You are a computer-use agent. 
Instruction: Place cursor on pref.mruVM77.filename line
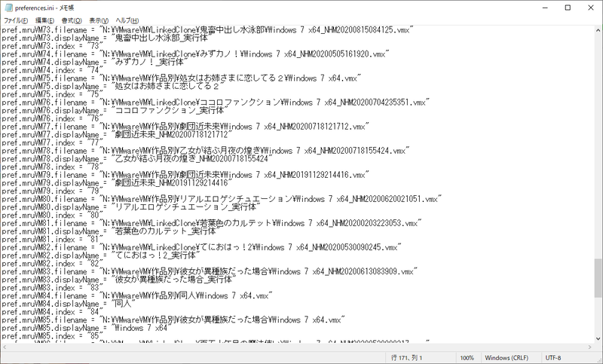tap(185, 127)
